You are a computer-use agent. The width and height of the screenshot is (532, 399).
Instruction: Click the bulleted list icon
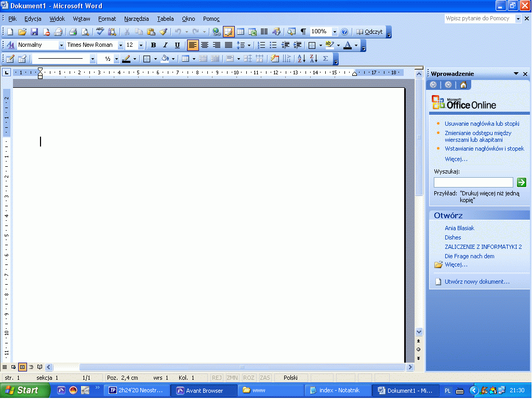(x=273, y=45)
